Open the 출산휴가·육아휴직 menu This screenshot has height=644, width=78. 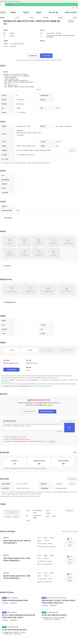click(x=71, y=13)
